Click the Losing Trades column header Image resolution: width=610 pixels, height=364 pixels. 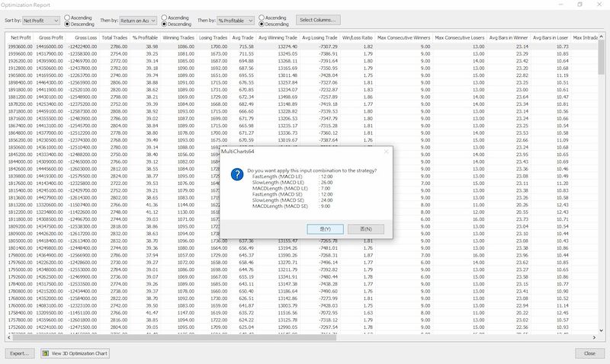213,37
